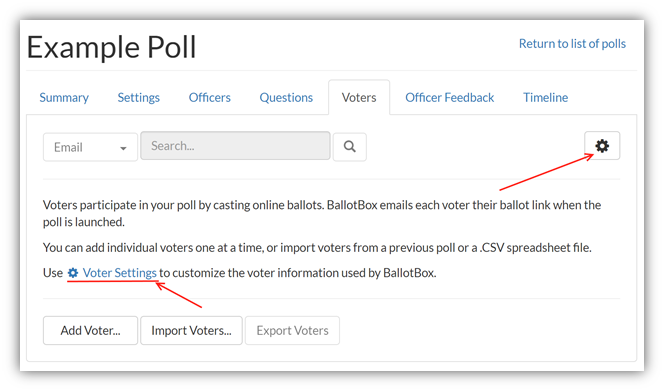Click the Import Voters... button
The height and width of the screenshot is (391, 664).
(191, 330)
